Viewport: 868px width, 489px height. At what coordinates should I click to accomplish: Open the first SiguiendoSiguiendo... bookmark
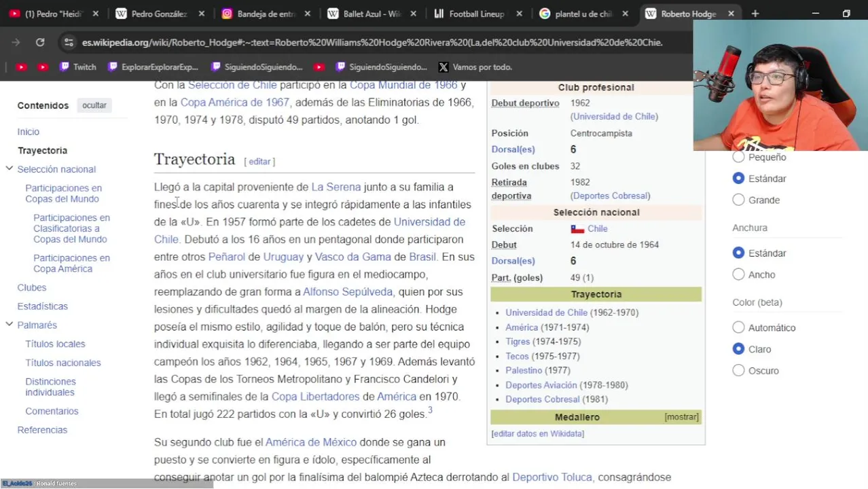click(257, 67)
